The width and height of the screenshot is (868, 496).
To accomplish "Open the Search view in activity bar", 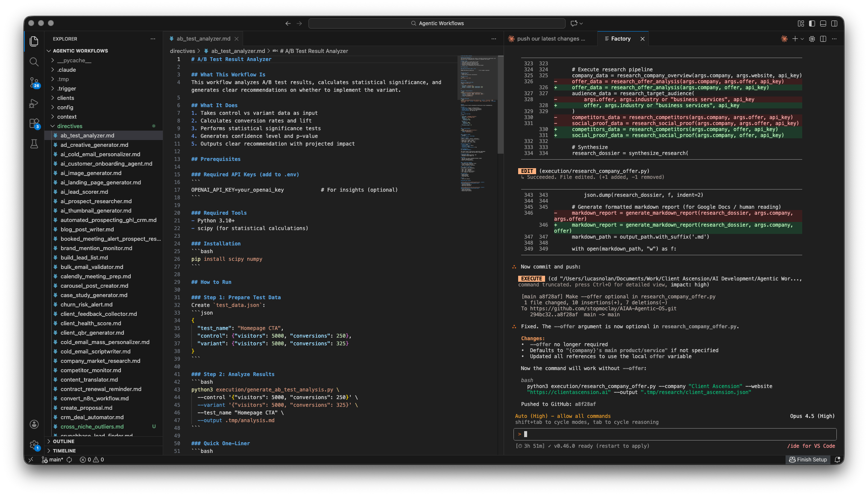I will 34,62.
